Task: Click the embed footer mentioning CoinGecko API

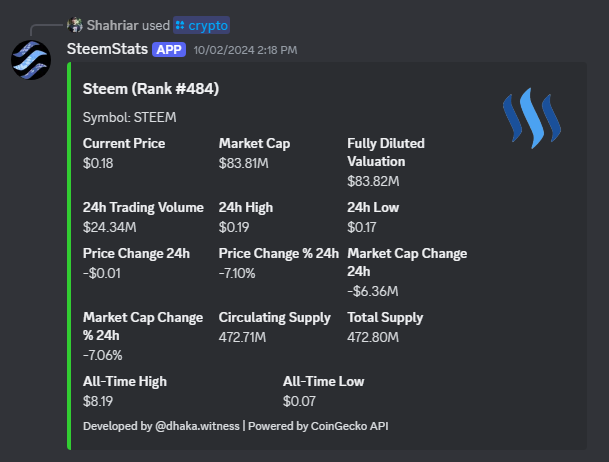Action: (x=236, y=426)
